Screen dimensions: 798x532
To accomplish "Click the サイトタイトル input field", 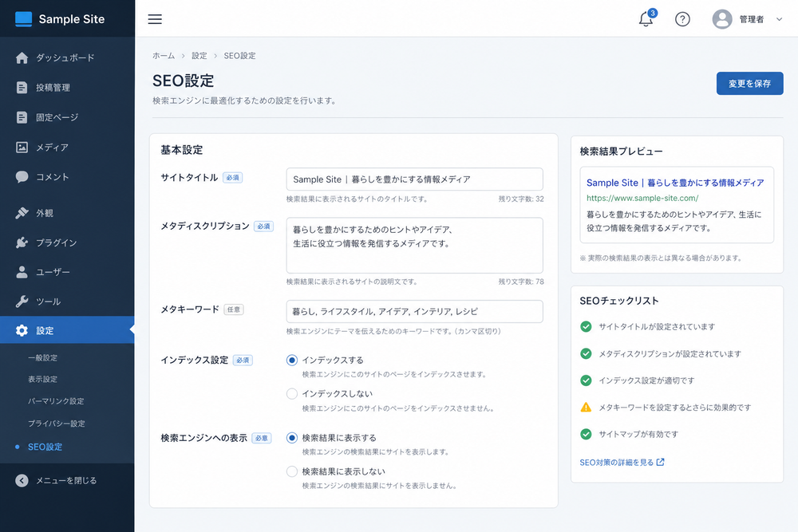I will click(x=414, y=179).
